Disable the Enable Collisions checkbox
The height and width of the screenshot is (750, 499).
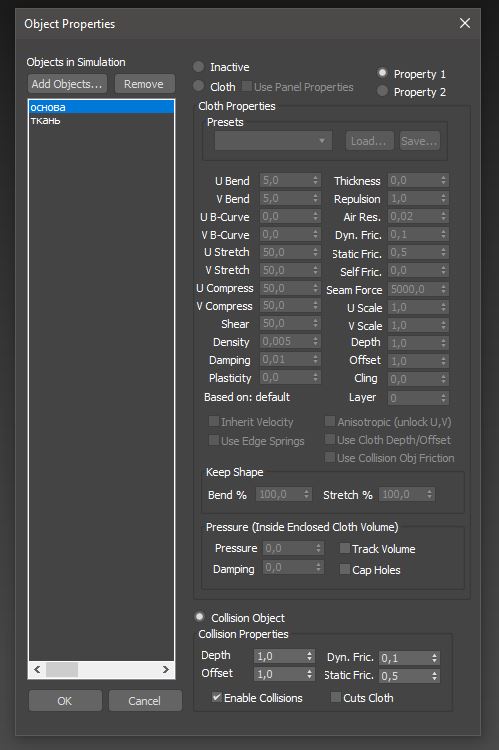coord(217,697)
